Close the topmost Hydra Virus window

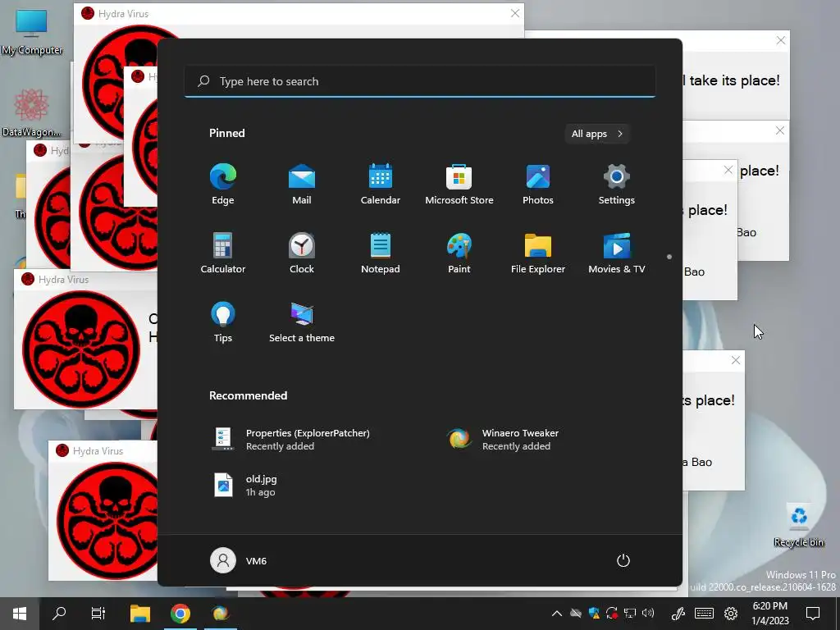(515, 13)
